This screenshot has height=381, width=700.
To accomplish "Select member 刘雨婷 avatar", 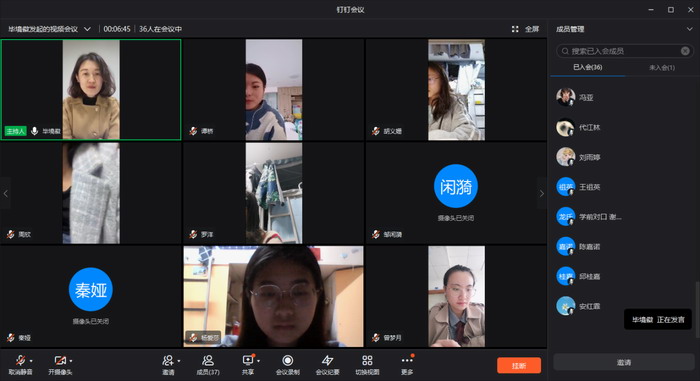I will click(566, 157).
